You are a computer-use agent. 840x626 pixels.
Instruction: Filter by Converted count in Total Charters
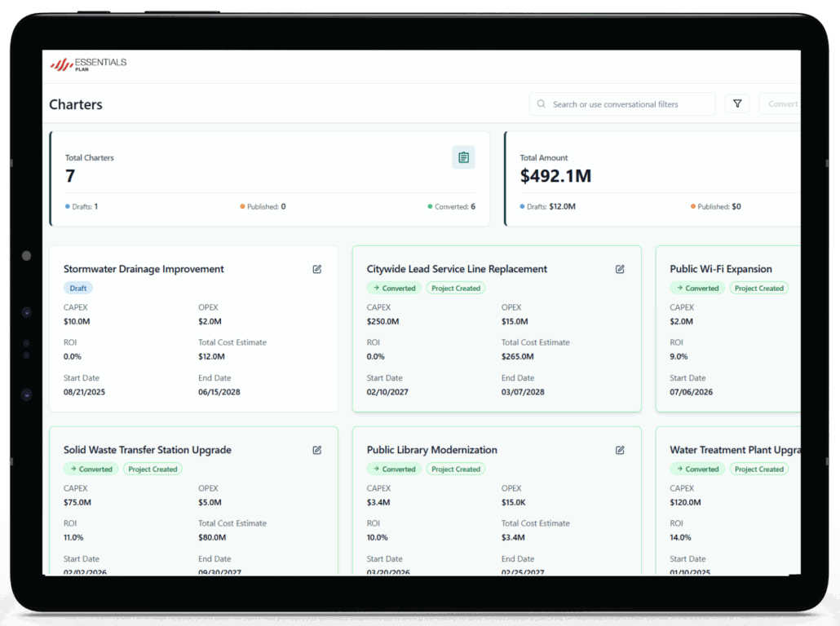451,207
